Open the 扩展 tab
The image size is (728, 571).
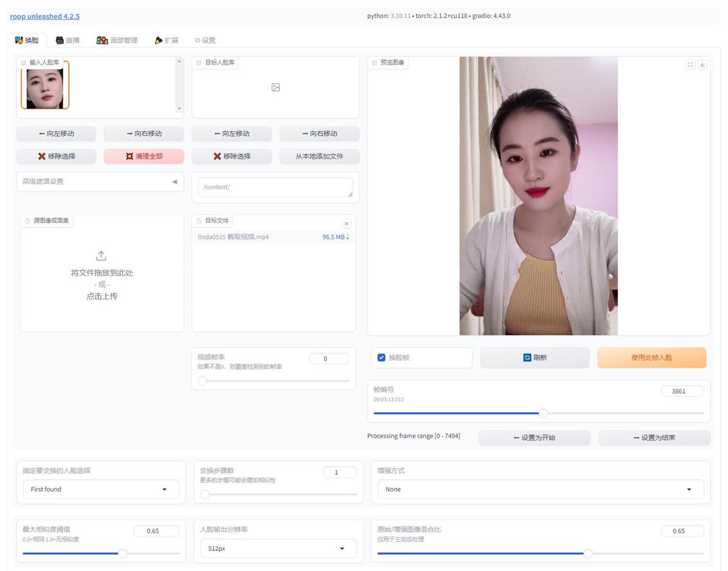[166, 40]
